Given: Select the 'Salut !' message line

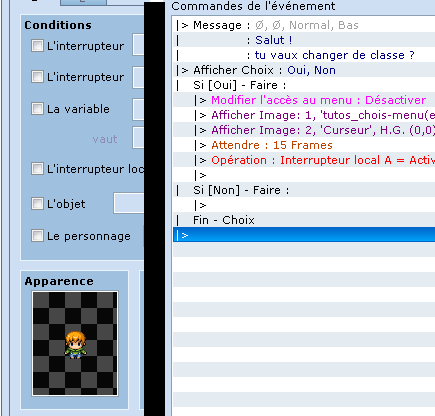Looking at the screenshot, I should (x=304, y=40).
